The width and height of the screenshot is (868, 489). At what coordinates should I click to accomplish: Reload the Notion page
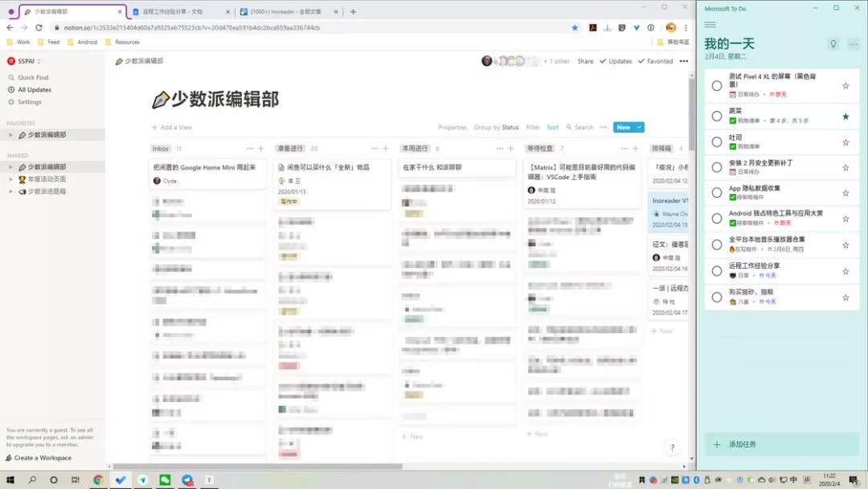[x=39, y=27]
